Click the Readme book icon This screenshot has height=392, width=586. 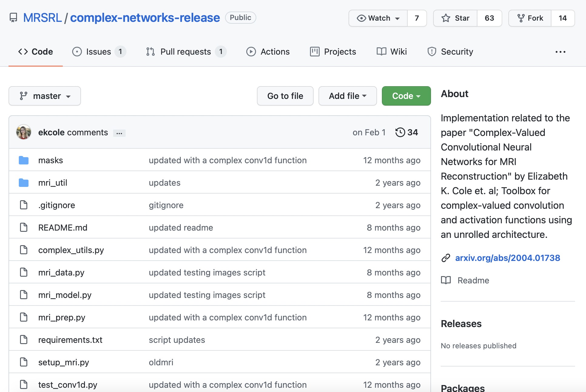point(446,280)
